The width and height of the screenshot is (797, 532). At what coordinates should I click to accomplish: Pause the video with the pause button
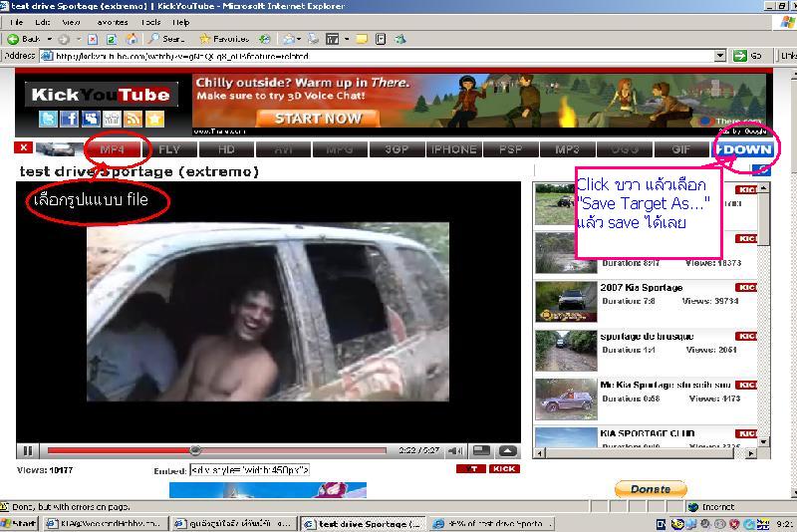coord(28,451)
